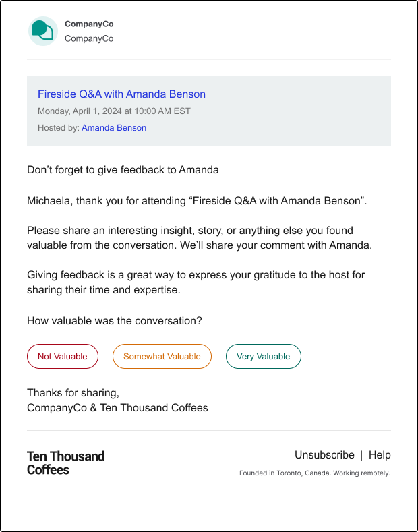The width and height of the screenshot is (418, 532).
Task: Click the lighter CompanyCo label below the sender name
Action: (x=89, y=38)
